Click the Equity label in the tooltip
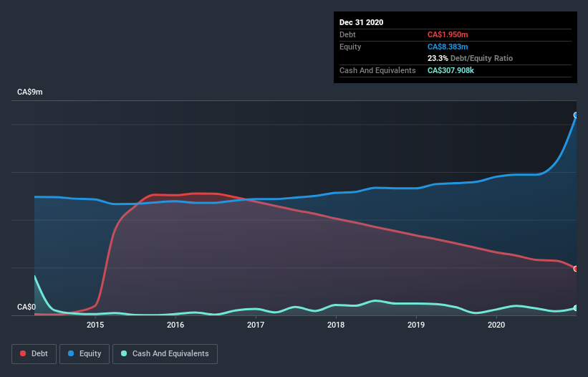588x377 pixels. pos(350,47)
